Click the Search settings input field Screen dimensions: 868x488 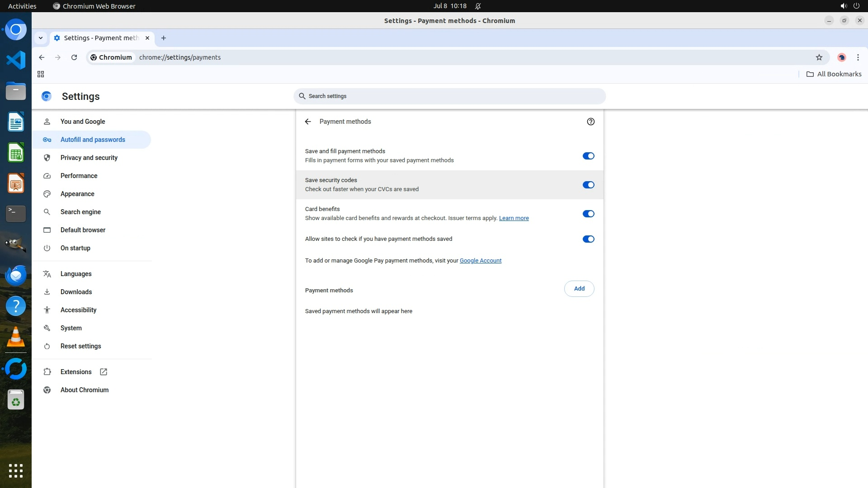(449, 96)
